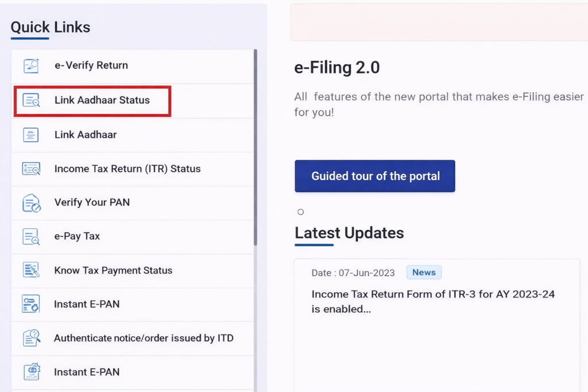Screen dimensions: 588x392
Task: Click the Income Tax Return Status icon
Action: [x=31, y=169]
